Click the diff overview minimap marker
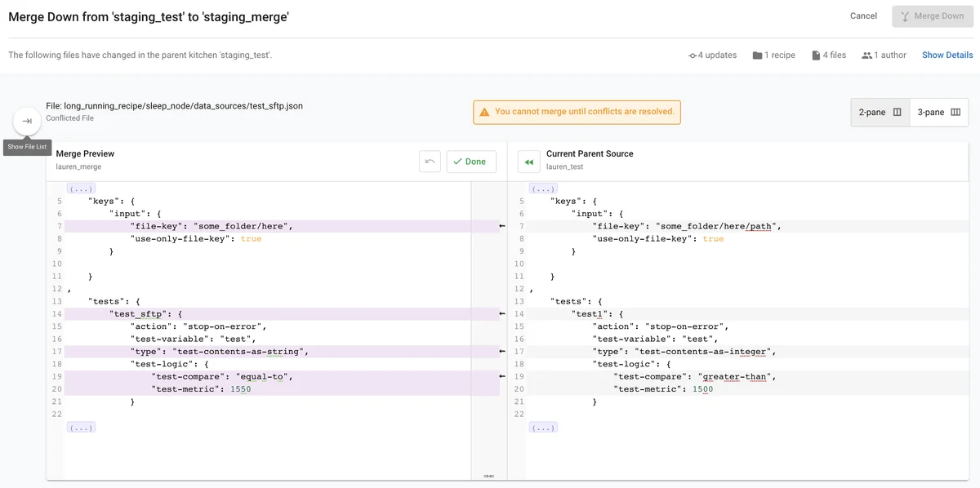 tap(488, 475)
